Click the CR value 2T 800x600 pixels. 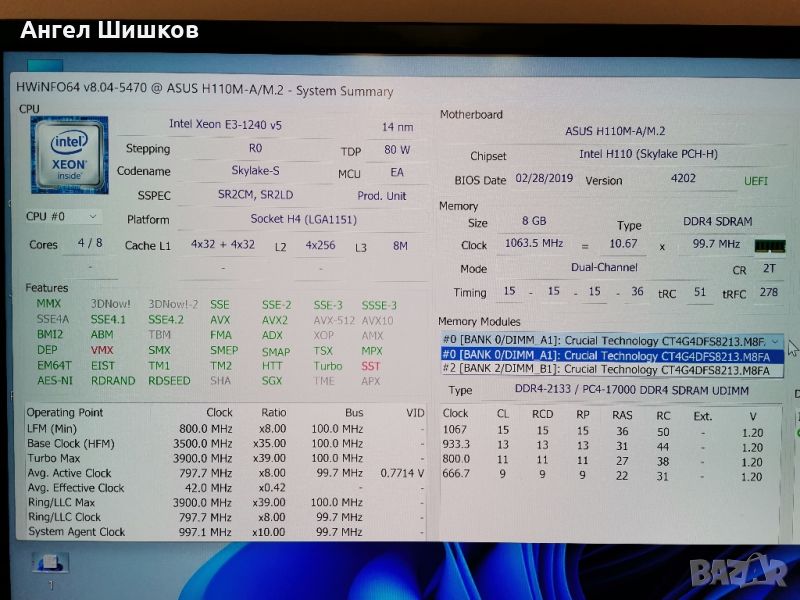[x=769, y=269]
